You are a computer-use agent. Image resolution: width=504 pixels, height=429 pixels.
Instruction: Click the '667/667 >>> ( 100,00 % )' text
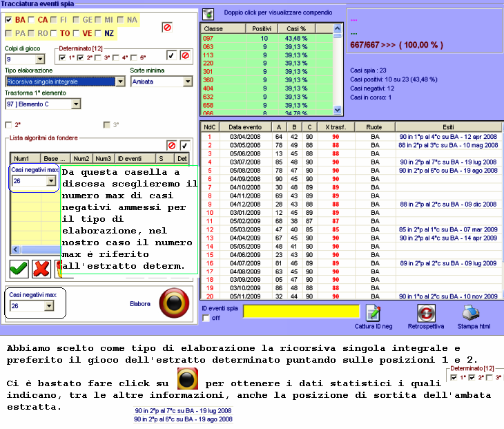pos(397,45)
